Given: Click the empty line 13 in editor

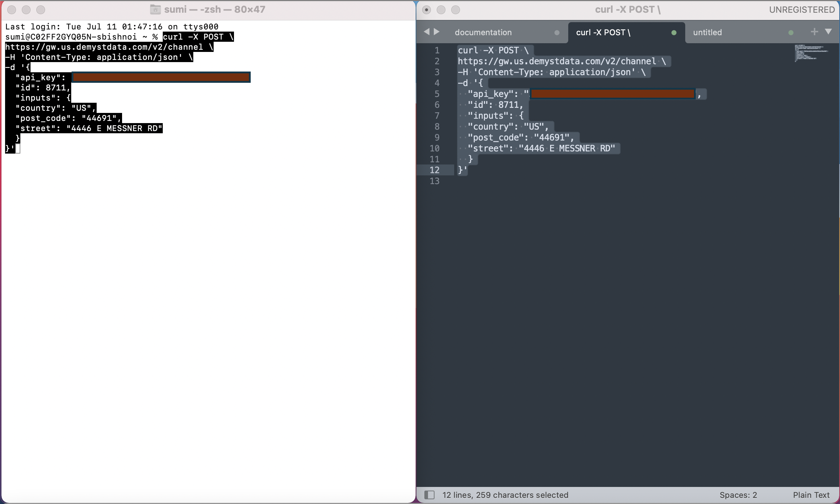Looking at the screenshot, I should [545, 181].
